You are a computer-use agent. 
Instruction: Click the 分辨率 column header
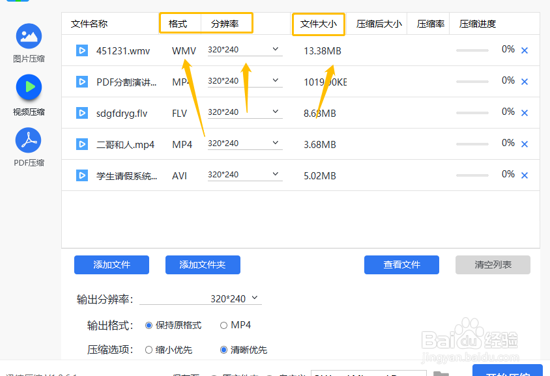(x=224, y=24)
